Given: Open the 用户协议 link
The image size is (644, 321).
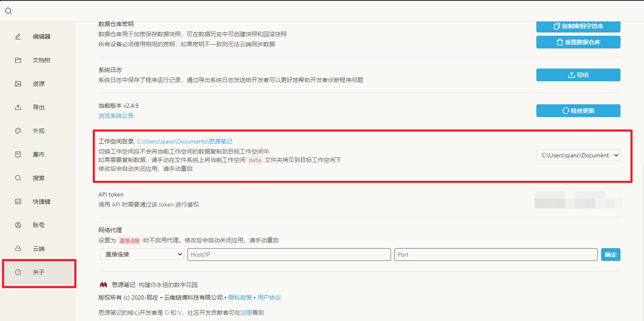Looking at the screenshot, I should 269,297.
